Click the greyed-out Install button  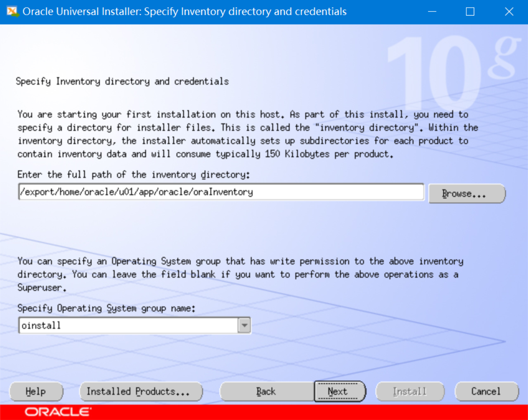click(x=410, y=391)
